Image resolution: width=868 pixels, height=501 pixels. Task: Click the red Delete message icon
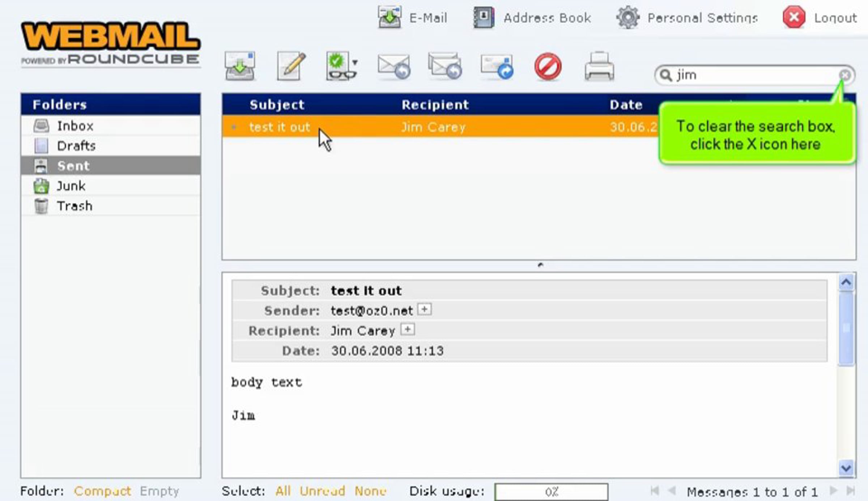pos(548,66)
